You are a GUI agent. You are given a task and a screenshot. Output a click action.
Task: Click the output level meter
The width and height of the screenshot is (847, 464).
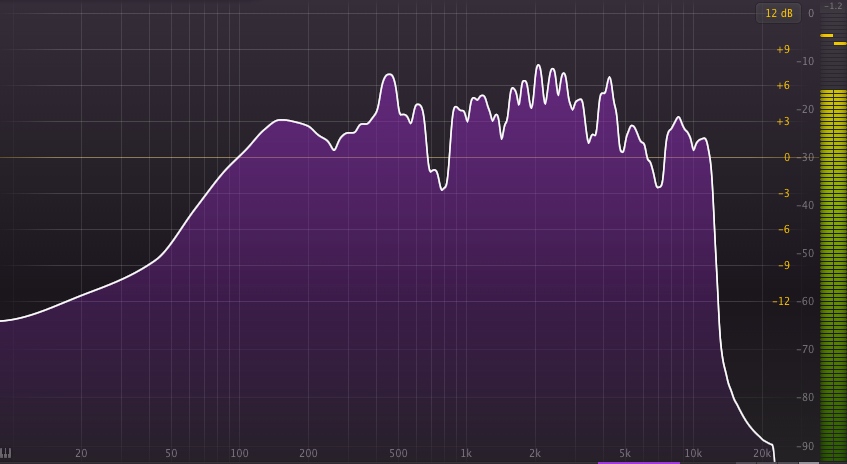(833, 238)
